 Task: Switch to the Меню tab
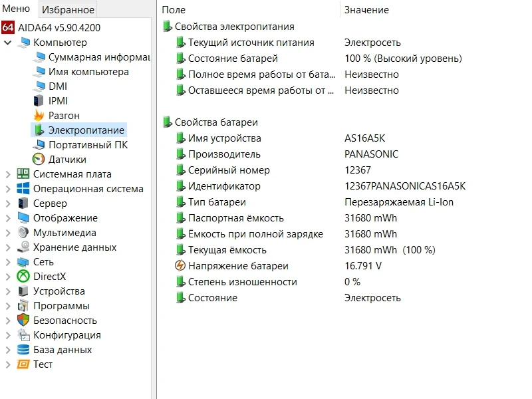click(x=15, y=9)
